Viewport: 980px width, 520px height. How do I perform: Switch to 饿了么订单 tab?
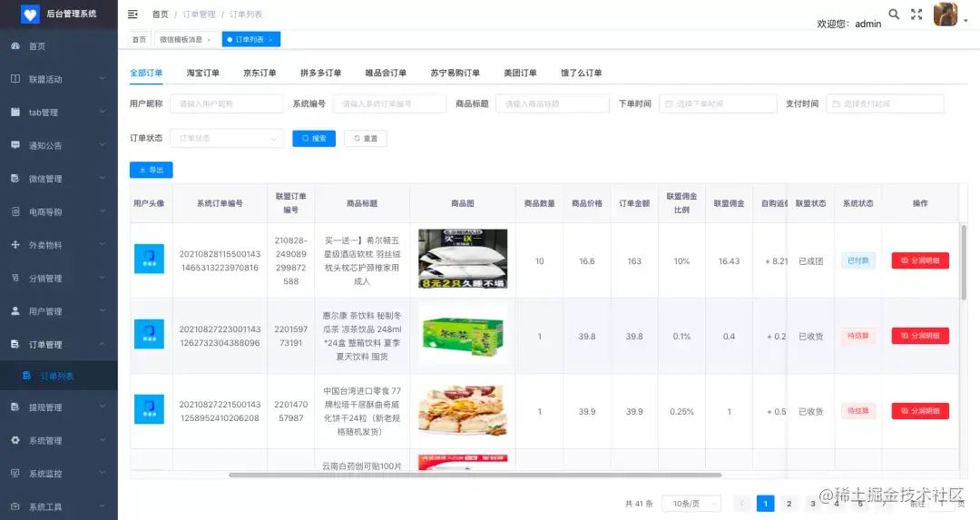[x=582, y=73]
